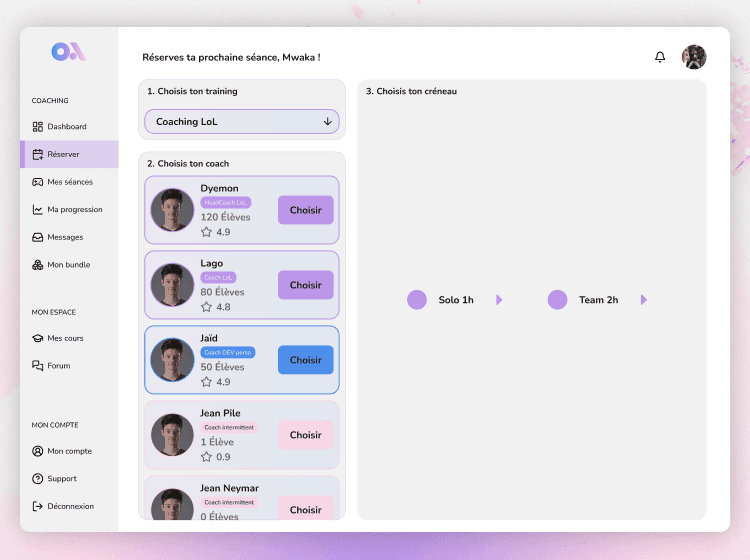
Task: Click the Mes séances gamepad icon
Action: pyautogui.click(x=38, y=182)
